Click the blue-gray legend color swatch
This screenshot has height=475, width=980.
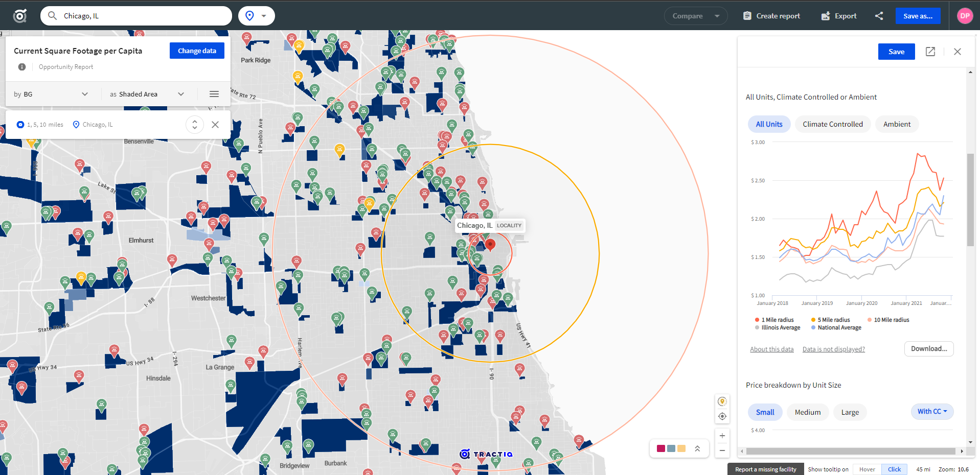click(x=671, y=448)
